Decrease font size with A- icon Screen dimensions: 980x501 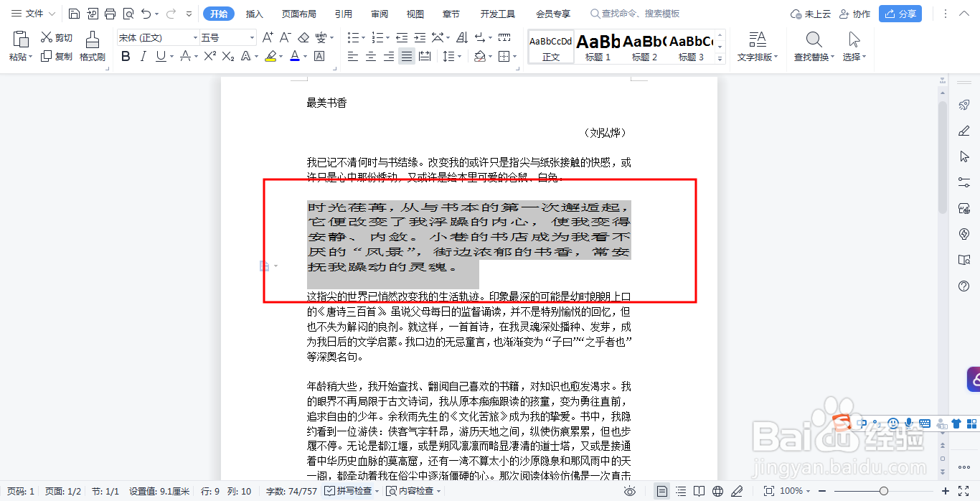tap(285, 37)
